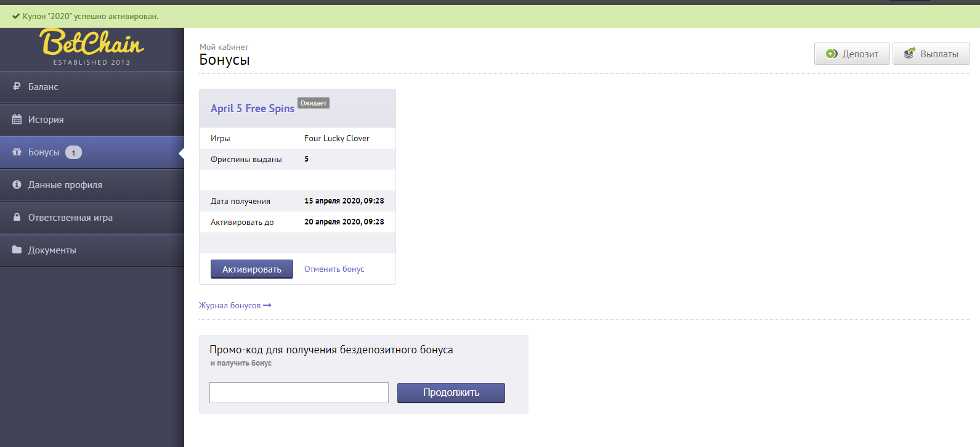Click the Four Lucky Clover game name
Viewport: 980px width, 447px height.
coord(337,138)
